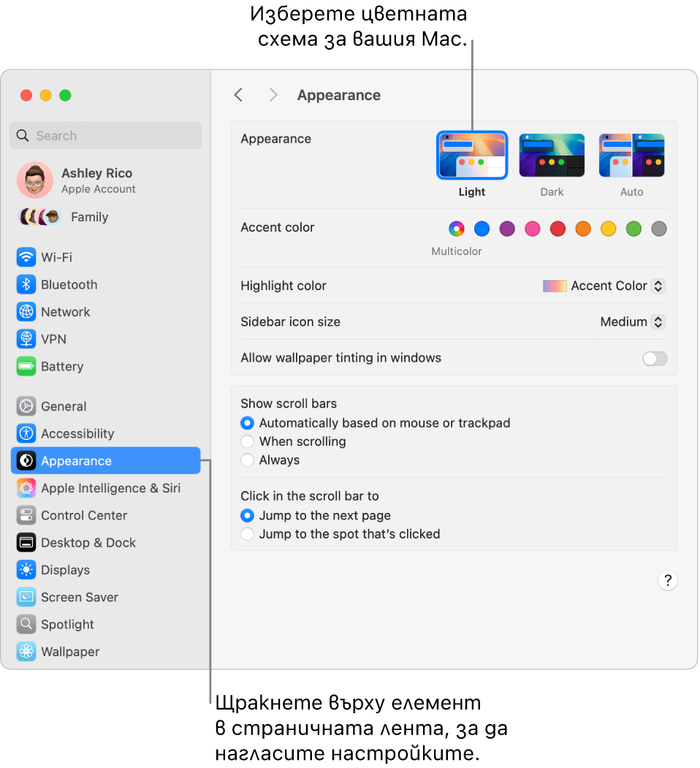The height and width of the screenshot is (768, 700).
Task: Go back with the left chevron
Action: [238, 95]
